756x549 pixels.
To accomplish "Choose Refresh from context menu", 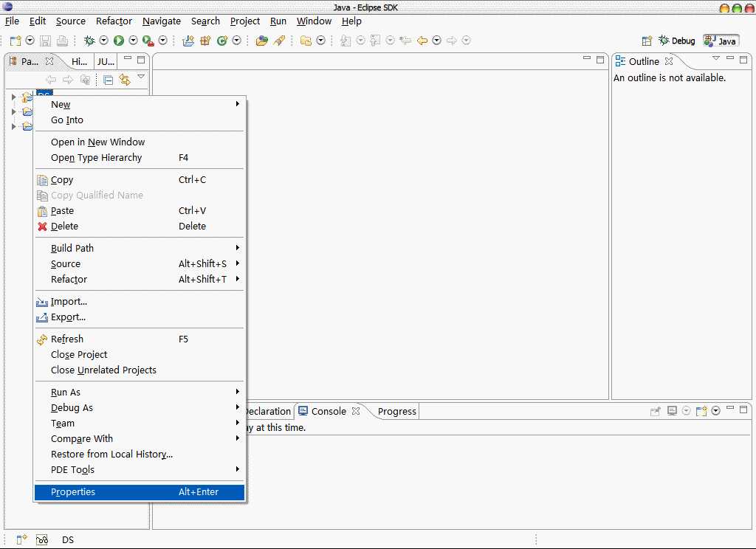I will tap(140, 339).
